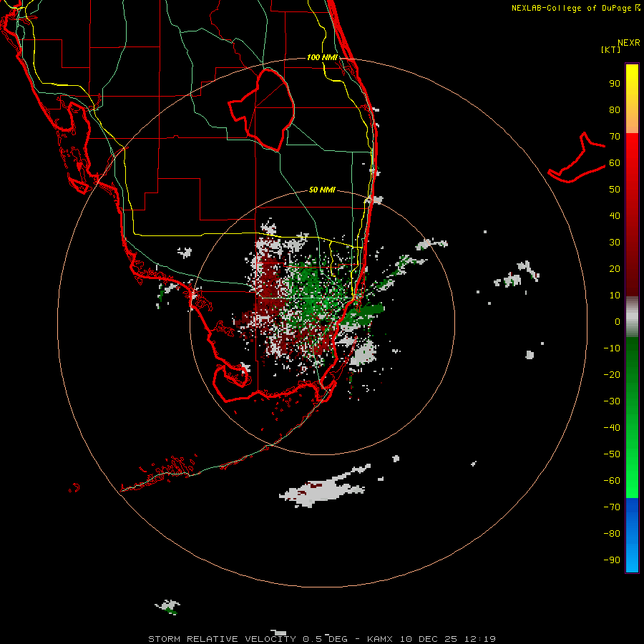
Task: Click the 50 value on the velocity scale
Action: coord(615,190)
